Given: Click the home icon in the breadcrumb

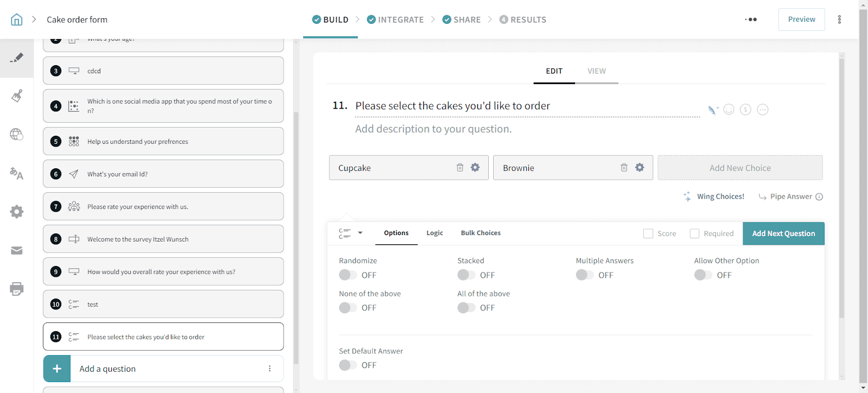Looking at the screenshot, I should (17, 20).
